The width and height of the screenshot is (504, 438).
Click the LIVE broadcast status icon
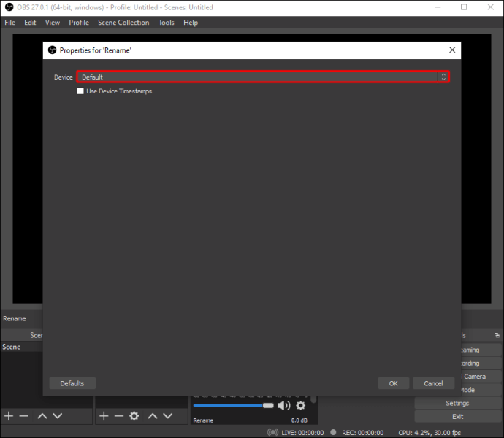[273, 432]
